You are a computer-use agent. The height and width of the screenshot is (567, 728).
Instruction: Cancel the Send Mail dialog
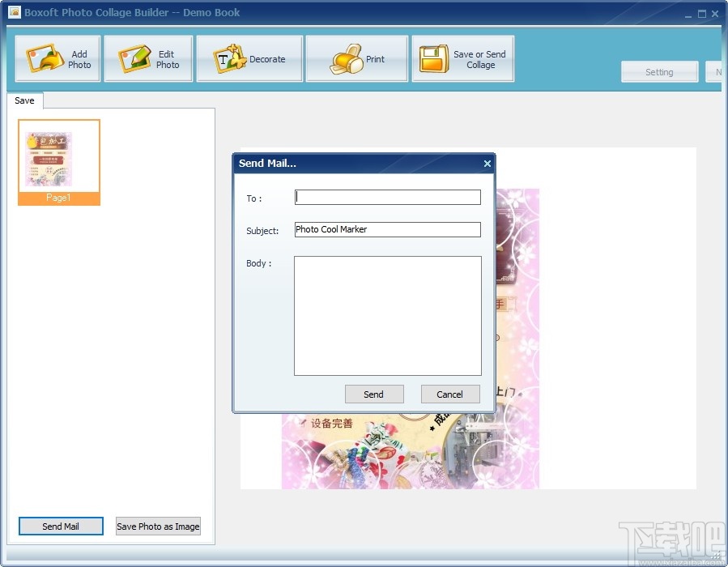tap(450, 394)
